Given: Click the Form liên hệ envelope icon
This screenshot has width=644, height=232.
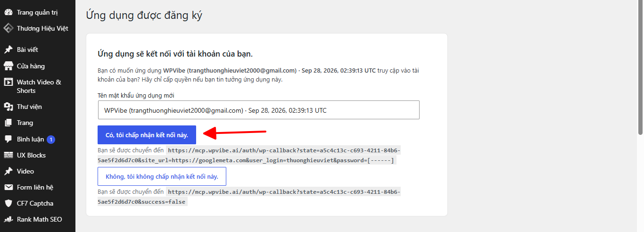Looking at the screenshot, I should 8,187.
